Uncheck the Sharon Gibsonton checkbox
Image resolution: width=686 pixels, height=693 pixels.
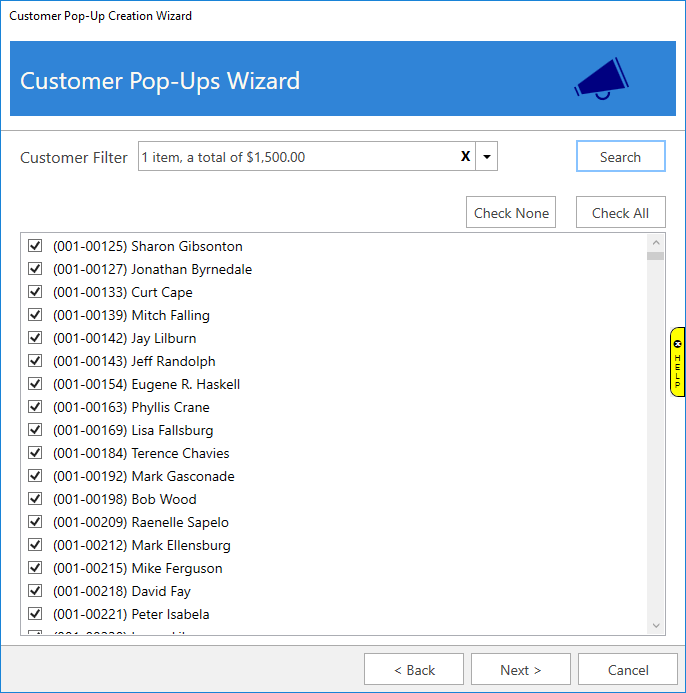point(35,246)
